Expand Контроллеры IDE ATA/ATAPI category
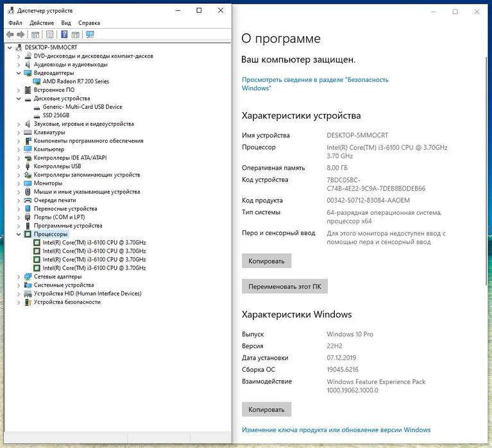 tap(19, 158)
